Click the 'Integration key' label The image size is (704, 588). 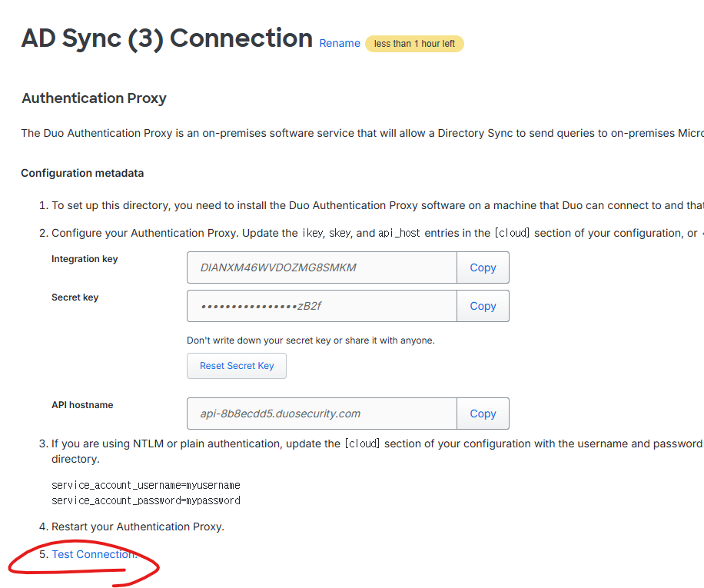pyautogui.click(x=85, y=259)
